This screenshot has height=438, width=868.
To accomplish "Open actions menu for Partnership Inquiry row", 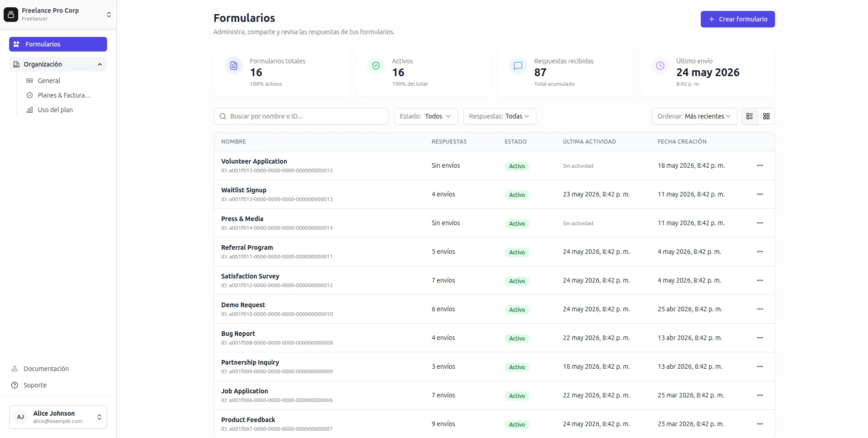I will click(x=760, y=366).
